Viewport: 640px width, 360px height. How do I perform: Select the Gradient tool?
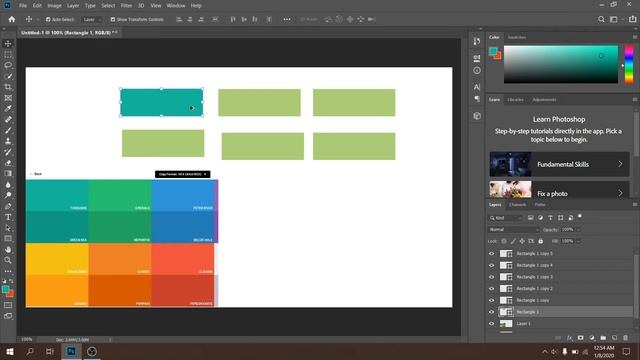click(8, 173)
